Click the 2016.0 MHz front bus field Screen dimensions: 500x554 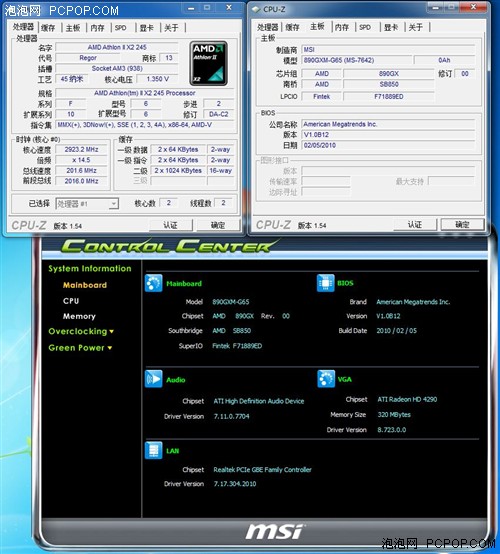coord(81,181)
